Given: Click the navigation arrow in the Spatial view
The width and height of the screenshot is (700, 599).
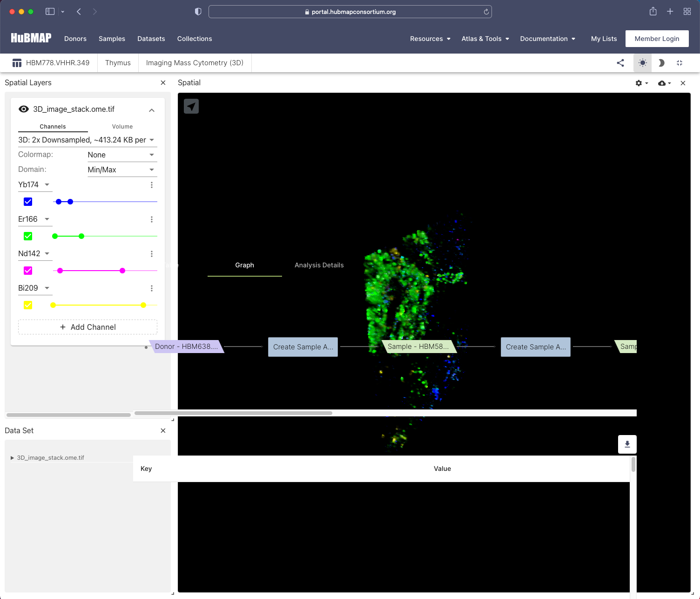Looking at the screenshot, I should click(x=191, y=106).
